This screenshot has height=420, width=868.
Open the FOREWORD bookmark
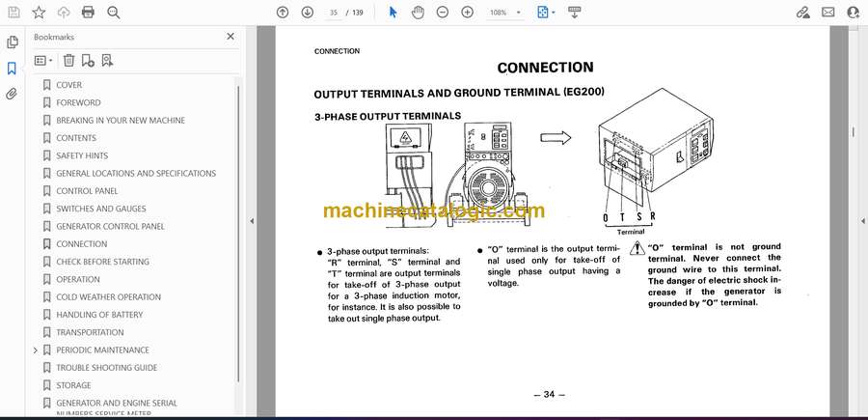78,102
